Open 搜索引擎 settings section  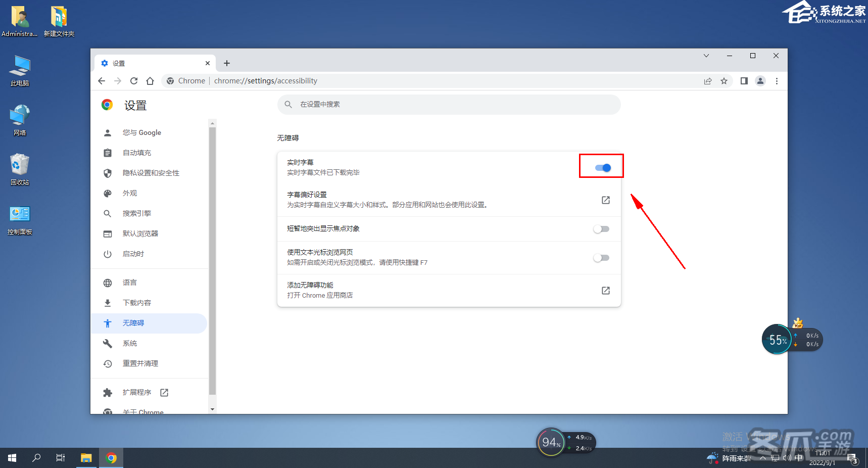click(149, 213)
